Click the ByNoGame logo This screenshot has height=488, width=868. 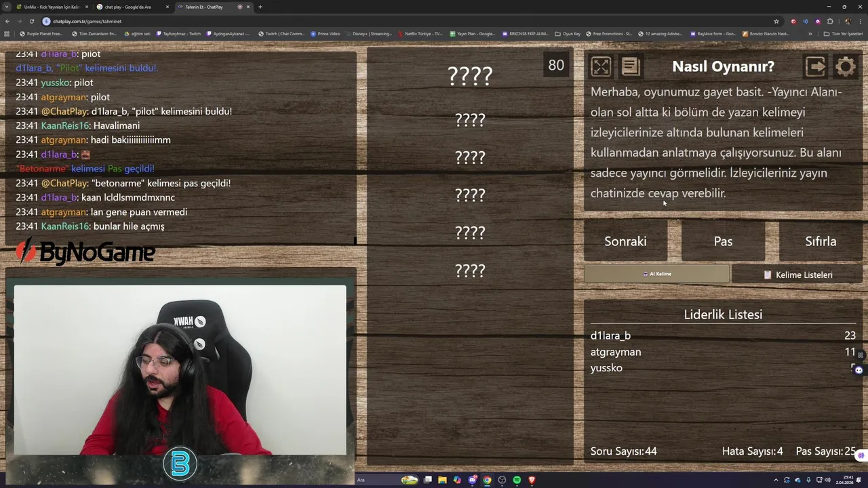click(x=86, y=252)
